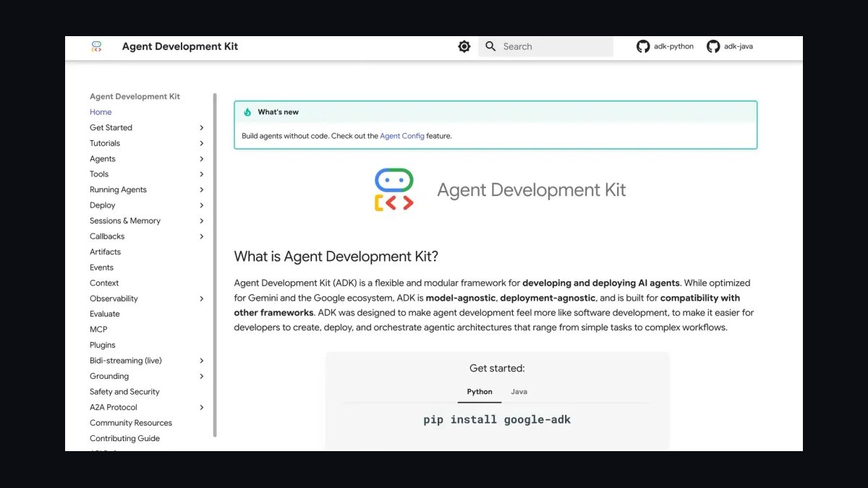Viewport: 868px width, 488px height.
Task: Click the "What's new" banner title
Action: (x=278, y=112)
